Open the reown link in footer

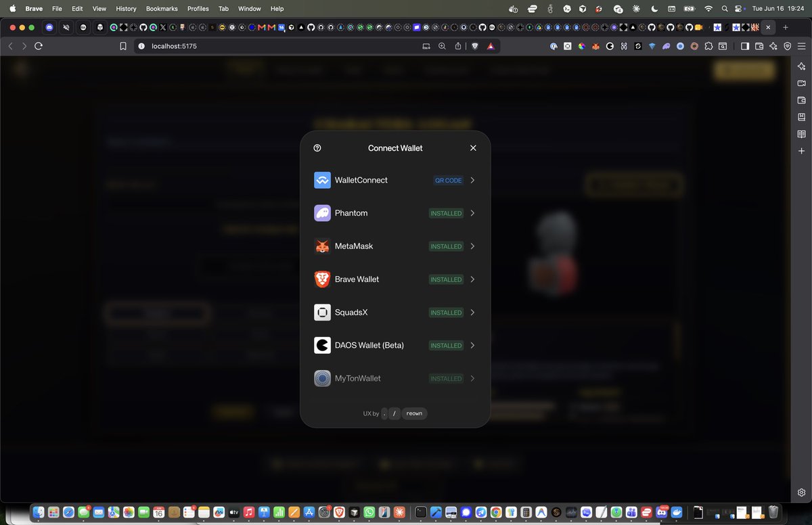point(414,413)
